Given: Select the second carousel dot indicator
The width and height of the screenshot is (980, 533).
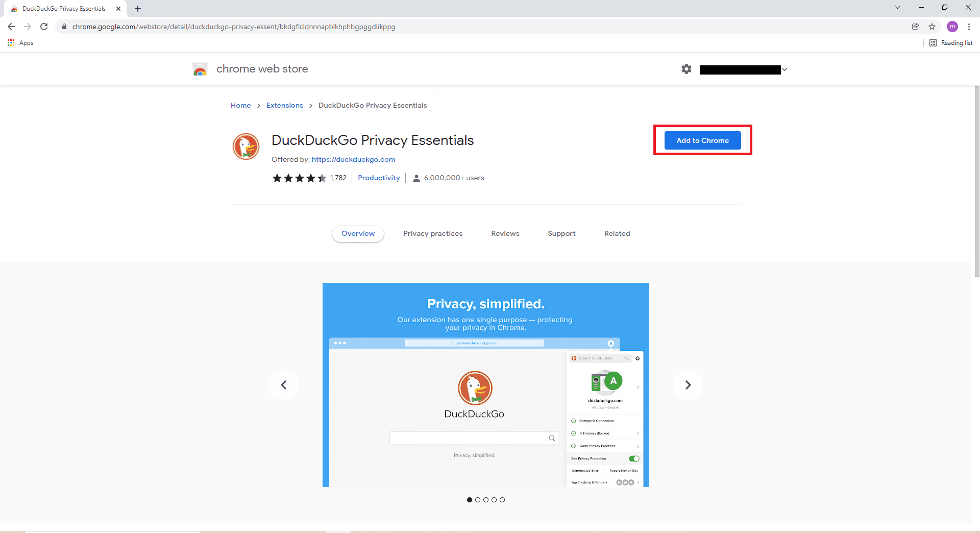Looking at the screenshot, I should tap(478, 500).
